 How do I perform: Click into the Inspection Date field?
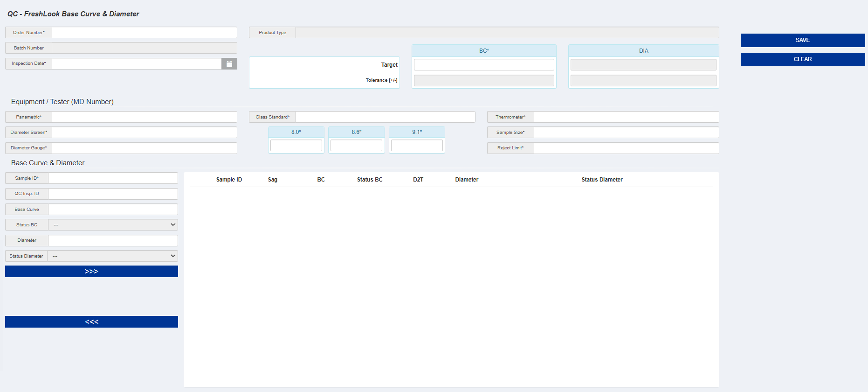tap(137, 64)
